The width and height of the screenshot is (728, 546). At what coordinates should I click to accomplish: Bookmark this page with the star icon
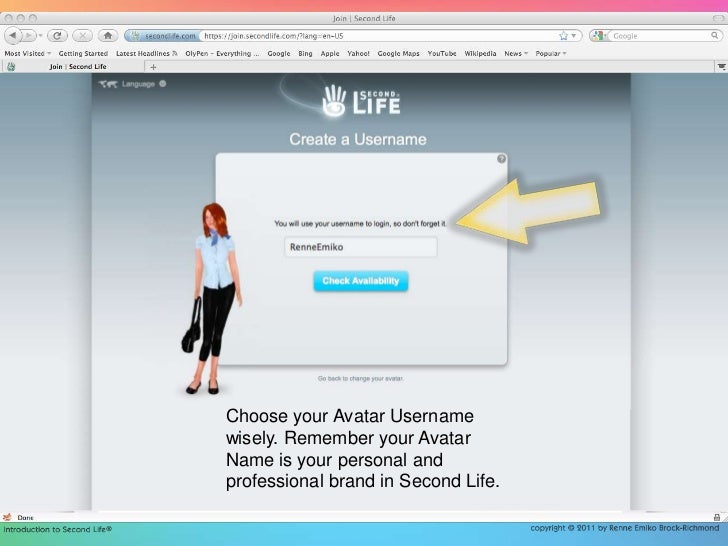point(564,36)
